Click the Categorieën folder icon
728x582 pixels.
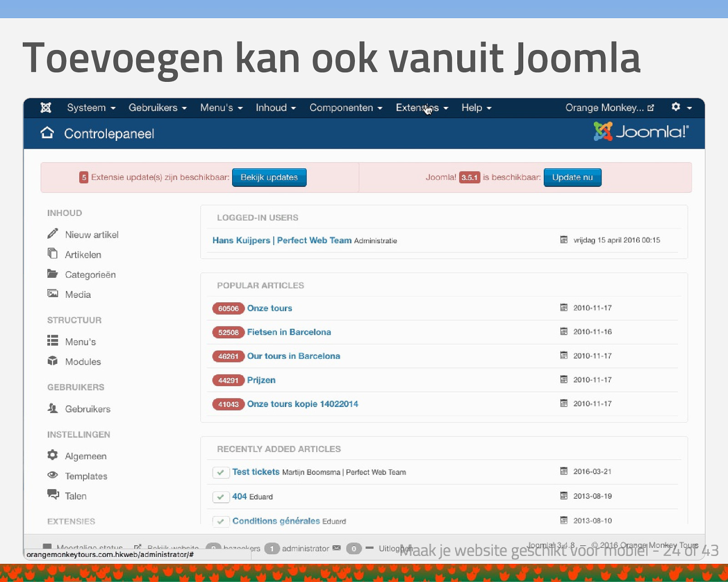pyautogui.click(x=53, y=274)
